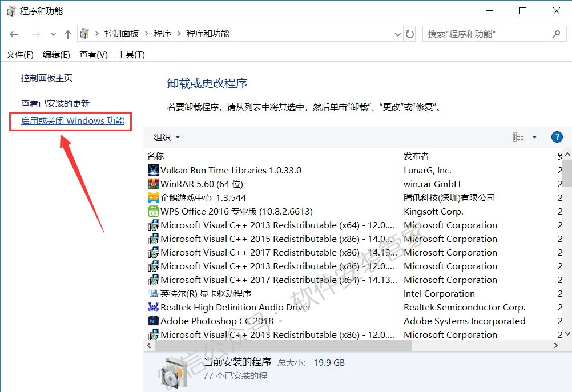572x392 pixels.
Task: Click 程序 breadcrumb in address bar
Action: pyautogui.click(x=162, y=34)
